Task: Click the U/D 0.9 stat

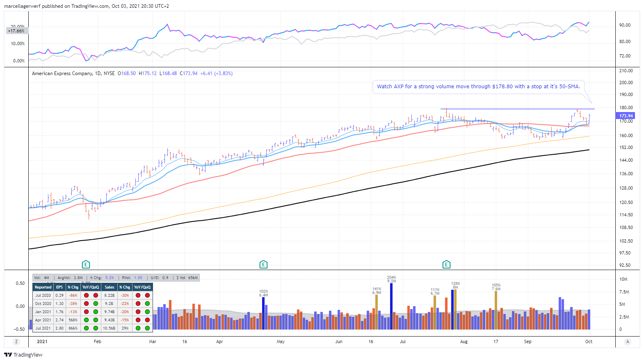Action: pos(160,278)
